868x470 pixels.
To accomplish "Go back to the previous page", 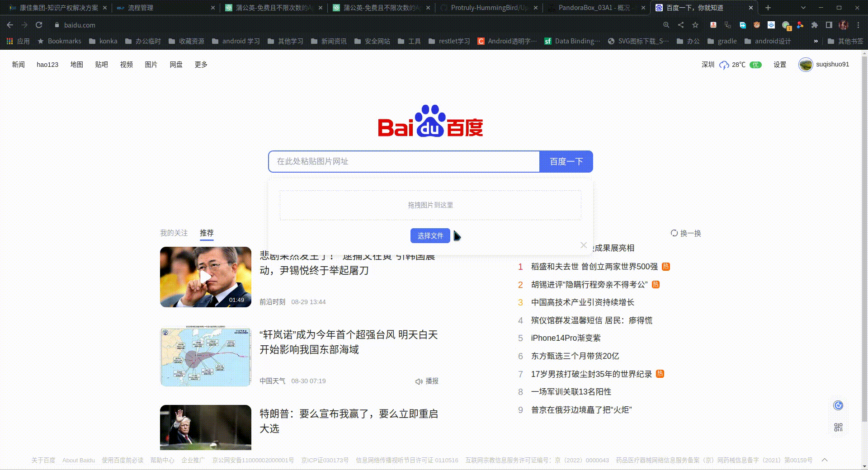I will (10, 25).
